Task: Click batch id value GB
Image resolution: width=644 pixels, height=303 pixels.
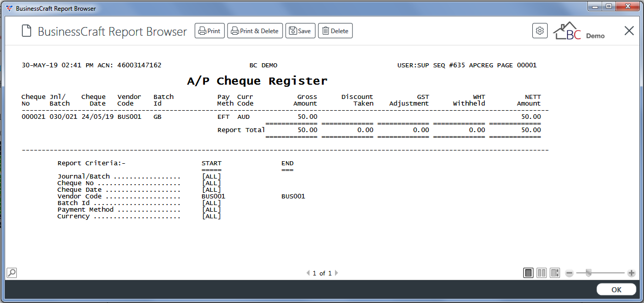Action: tap(158, 117)
